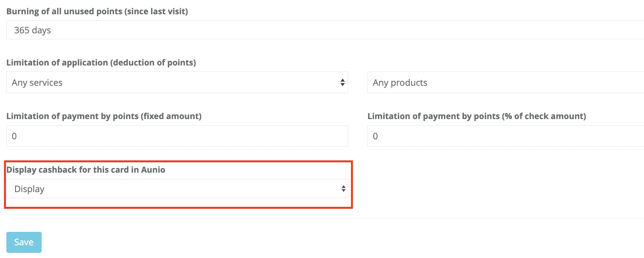The width and height of the screenshot is (644, 258).
Task: Click the 0 value in percent box
Action: [375, 136]
